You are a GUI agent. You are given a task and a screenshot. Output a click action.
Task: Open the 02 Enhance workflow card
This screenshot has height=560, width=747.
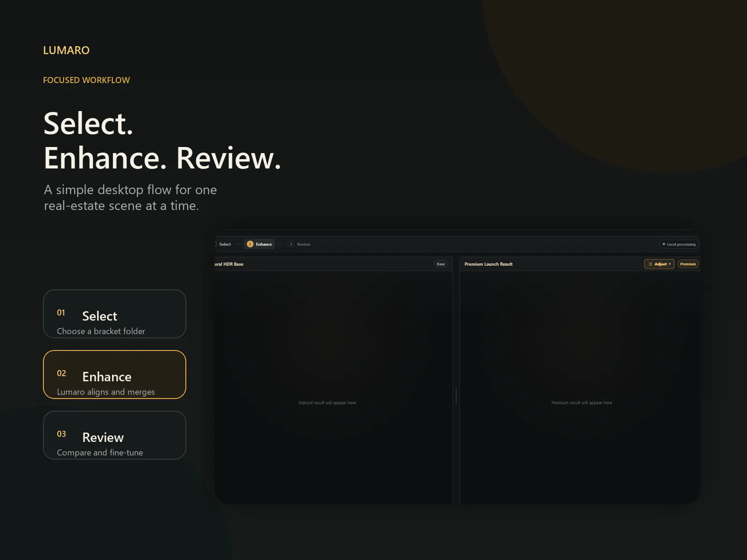(114, 375)
